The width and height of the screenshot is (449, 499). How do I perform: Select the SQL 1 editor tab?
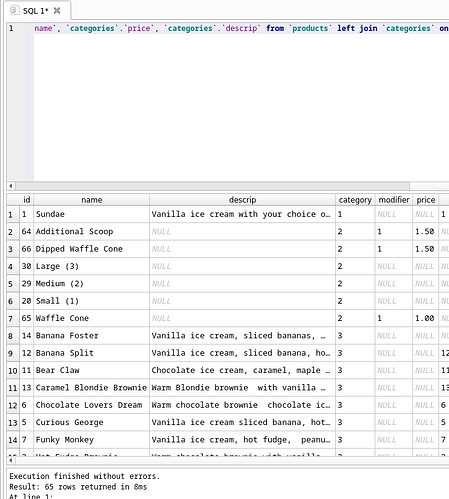pyautogui.click(x=37, y=11)
